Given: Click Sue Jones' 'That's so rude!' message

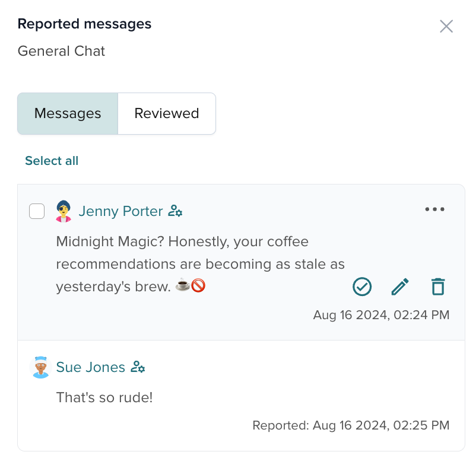Looking at the screenshot, I should 104,397.
